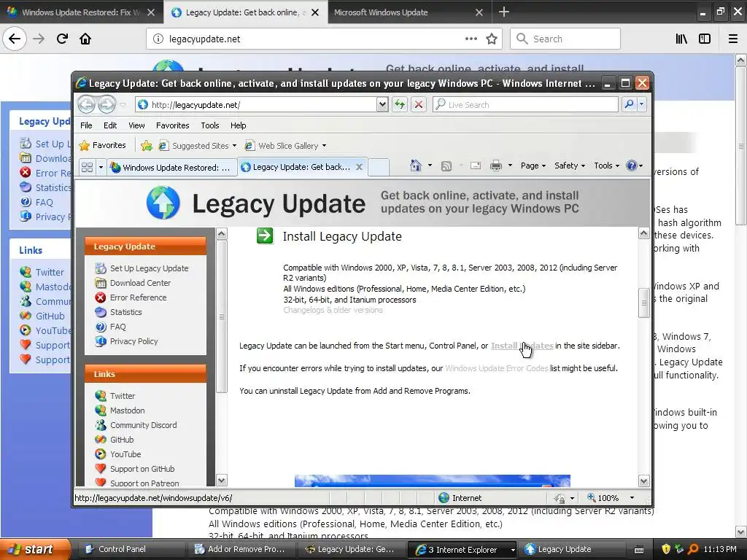
Task: Reload the Firefox page
Action: point(62,39)
